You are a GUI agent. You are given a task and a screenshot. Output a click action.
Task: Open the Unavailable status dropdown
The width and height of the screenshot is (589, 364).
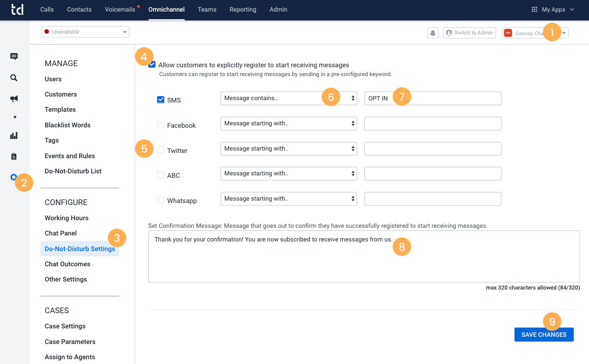pyautogui.click(x=85, y=32)
